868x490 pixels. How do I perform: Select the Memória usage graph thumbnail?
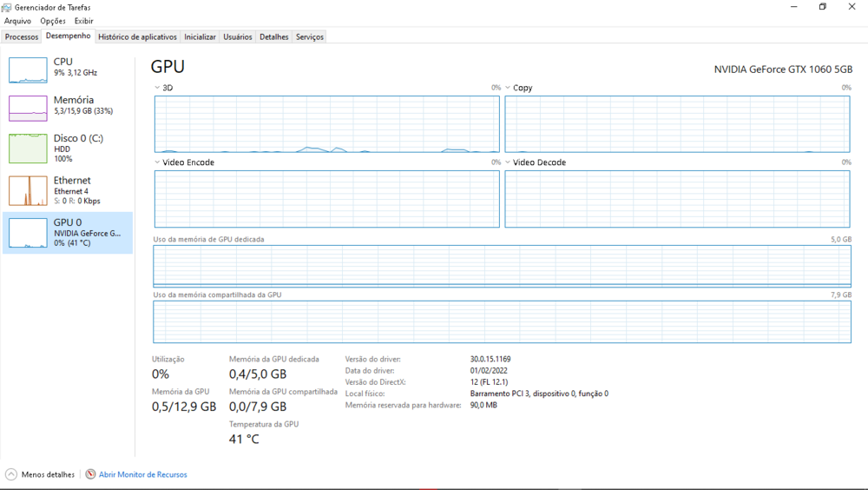coord(28,109)
